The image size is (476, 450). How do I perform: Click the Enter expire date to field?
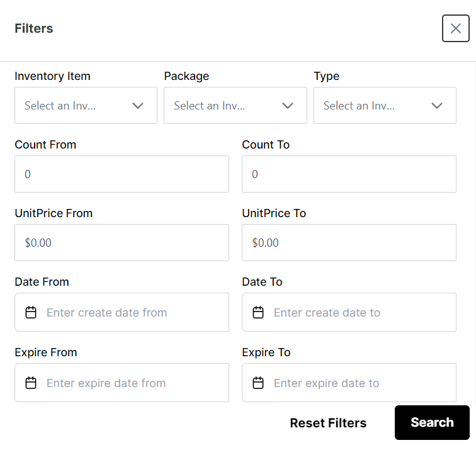(349, 383)
